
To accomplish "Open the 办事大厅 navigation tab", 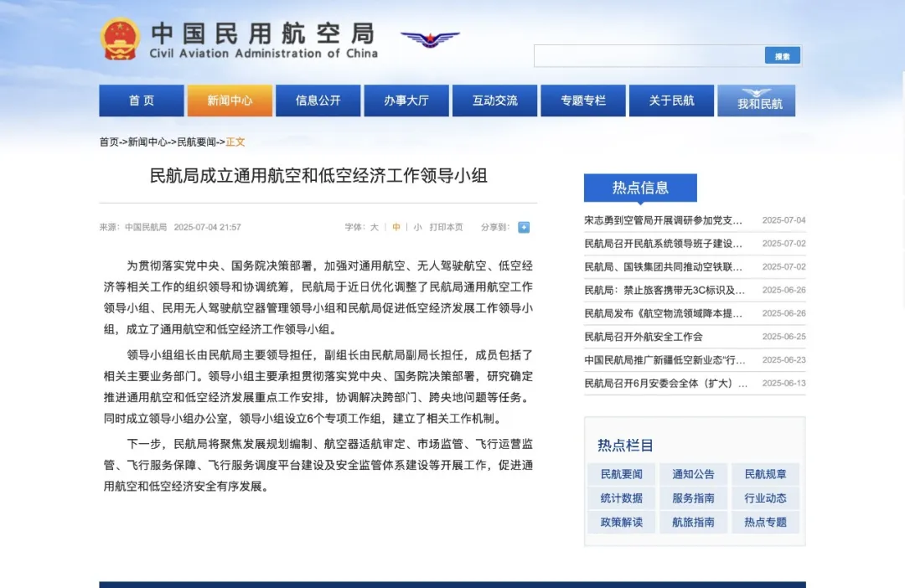I will point(406,101).
